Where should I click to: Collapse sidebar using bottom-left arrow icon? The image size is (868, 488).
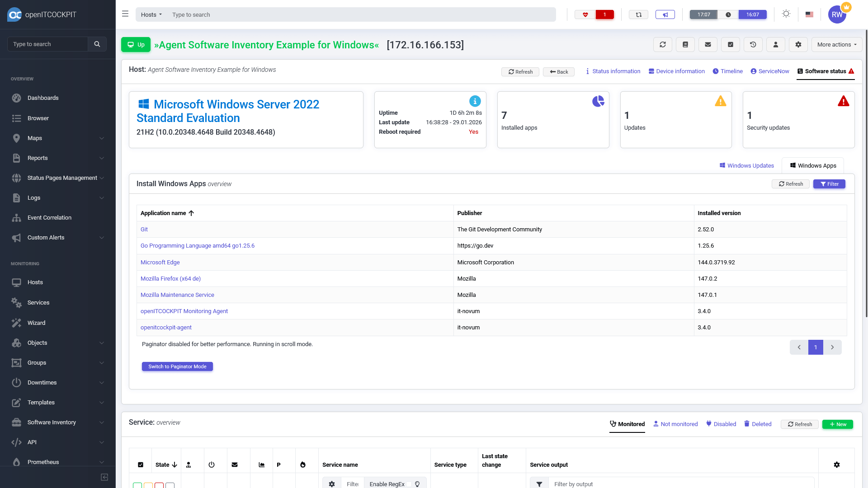point(104,477)
